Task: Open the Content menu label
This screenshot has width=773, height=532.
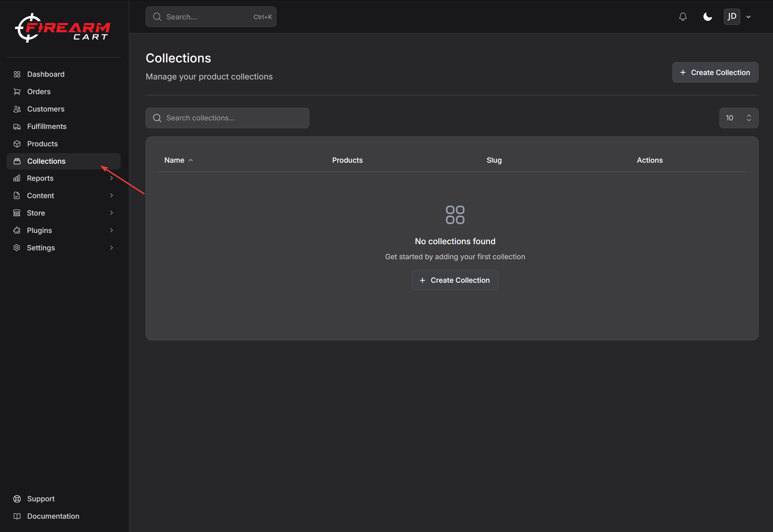Action: pos(41,196)
